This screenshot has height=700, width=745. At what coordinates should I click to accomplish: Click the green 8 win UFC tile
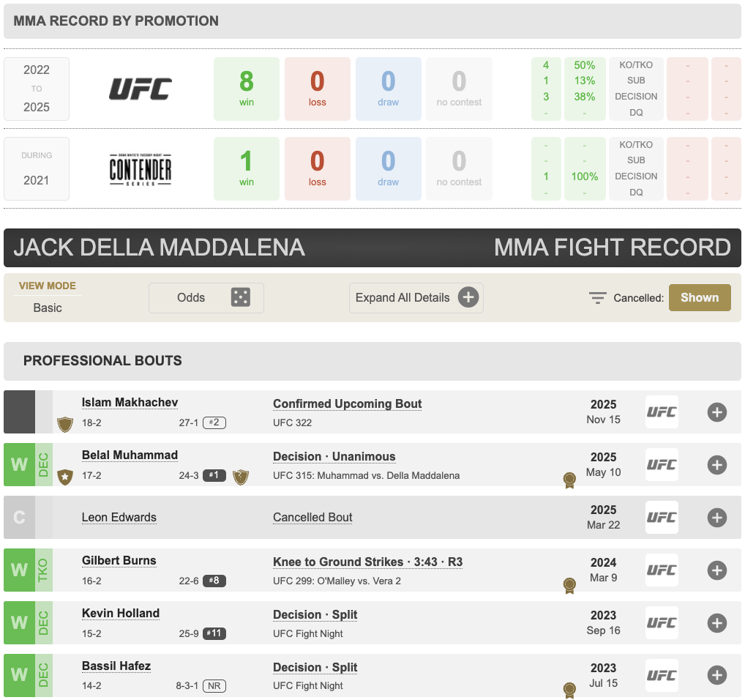click(247, 89)
